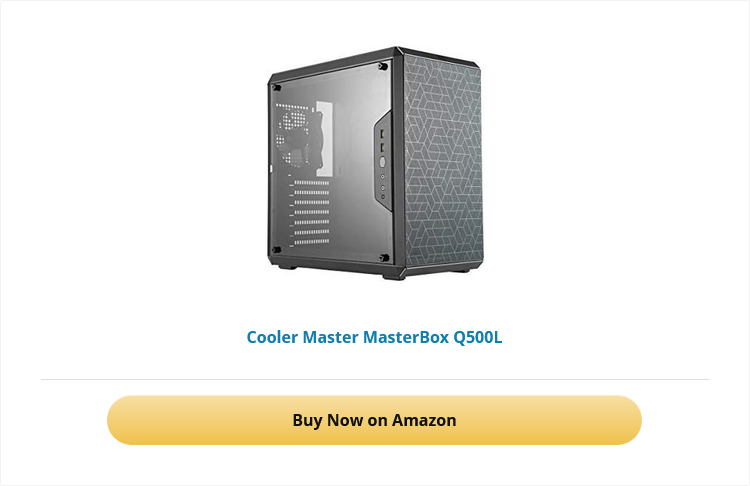This screenshot has height=486, width=750.
Task: Click the USB port on the case I/O strip
Action: click(382, 134)
